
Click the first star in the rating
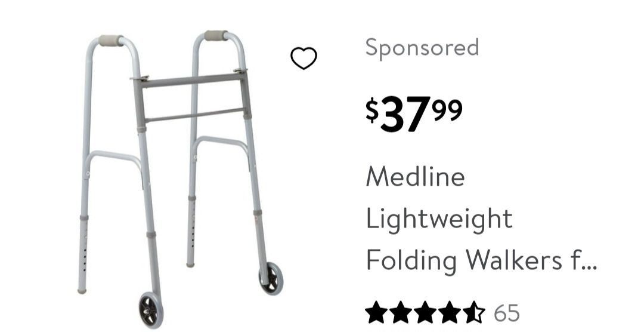click(x=376, y=313)
